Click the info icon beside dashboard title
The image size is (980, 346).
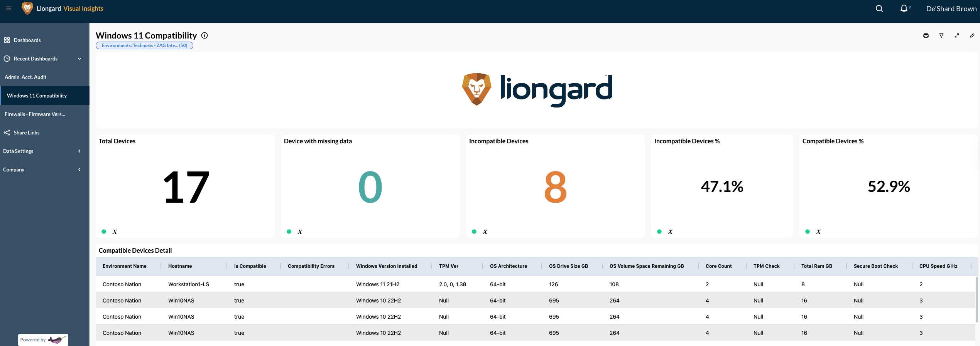(204, 35)
